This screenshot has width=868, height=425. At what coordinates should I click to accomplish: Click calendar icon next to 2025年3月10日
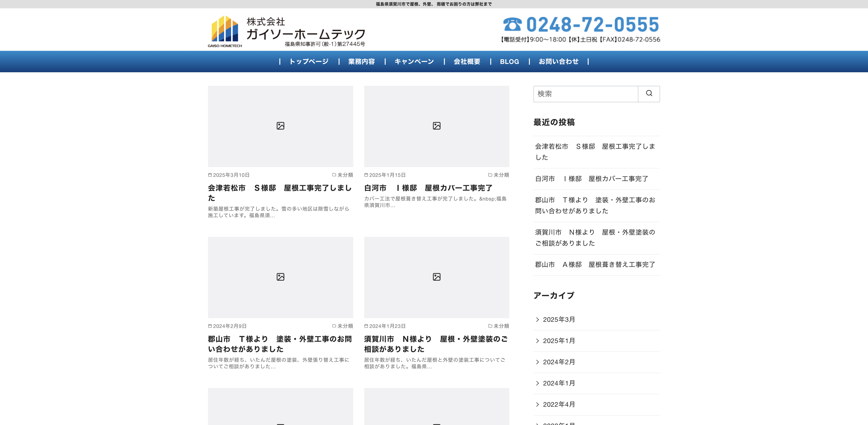coord(210,175)
